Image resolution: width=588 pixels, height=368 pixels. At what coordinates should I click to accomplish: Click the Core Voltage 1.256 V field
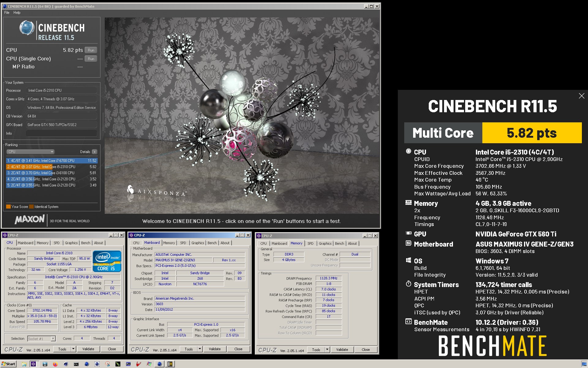[80, 270]
